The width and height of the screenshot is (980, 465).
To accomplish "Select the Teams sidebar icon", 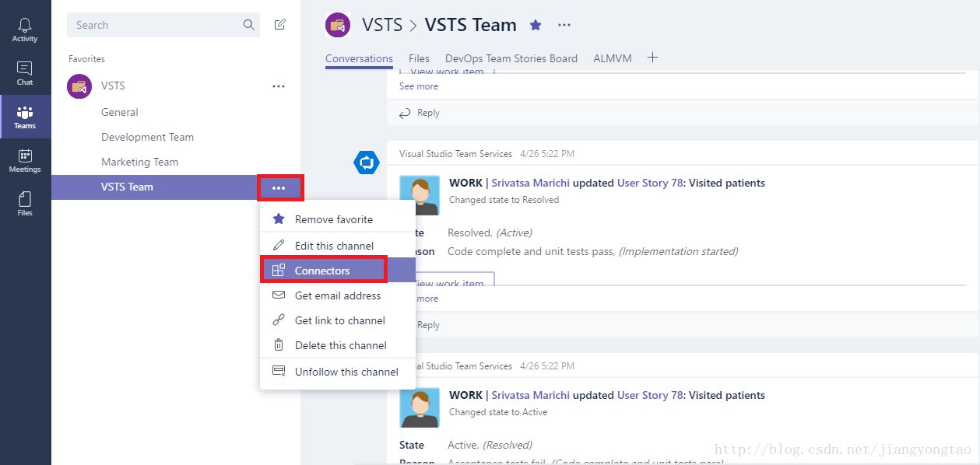I will coord(25,117).
